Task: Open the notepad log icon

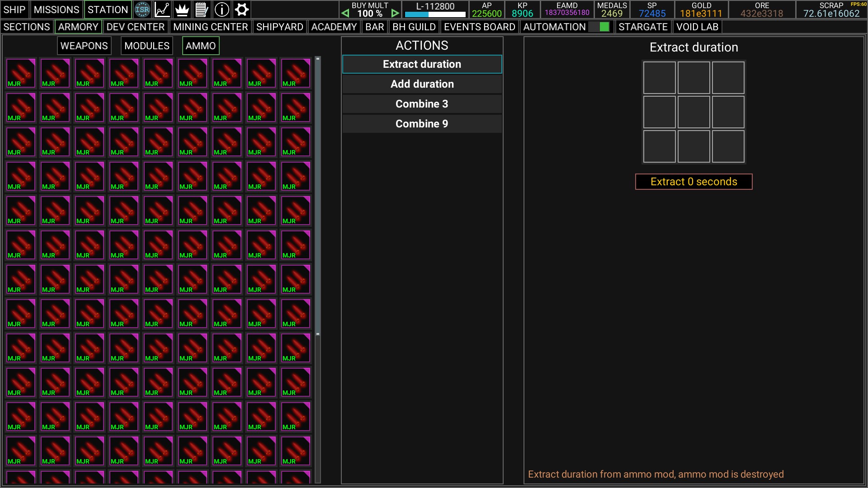Action: (x=202, y=9)
